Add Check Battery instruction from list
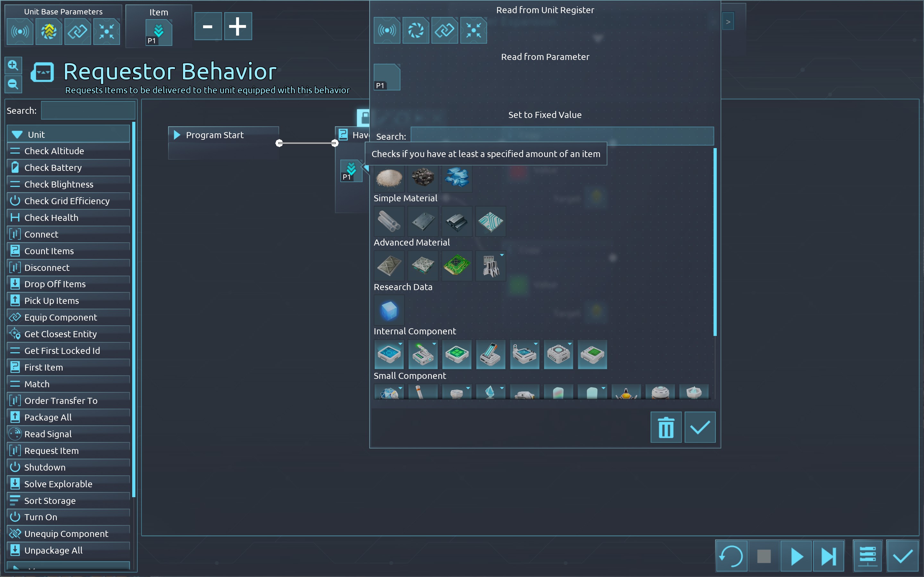The height and width of the screenshot is (577, 924). [53, 168]
